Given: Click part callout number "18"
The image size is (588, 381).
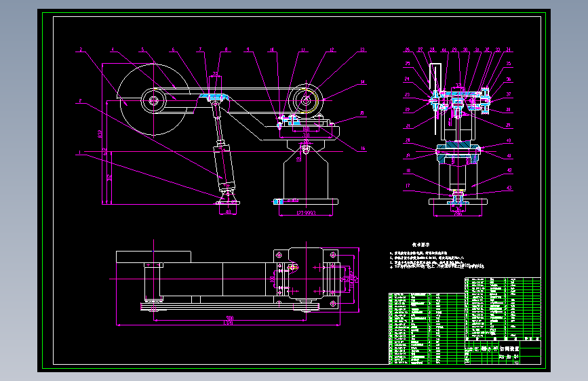Looking at the screenshot, I should pos(408,170).
